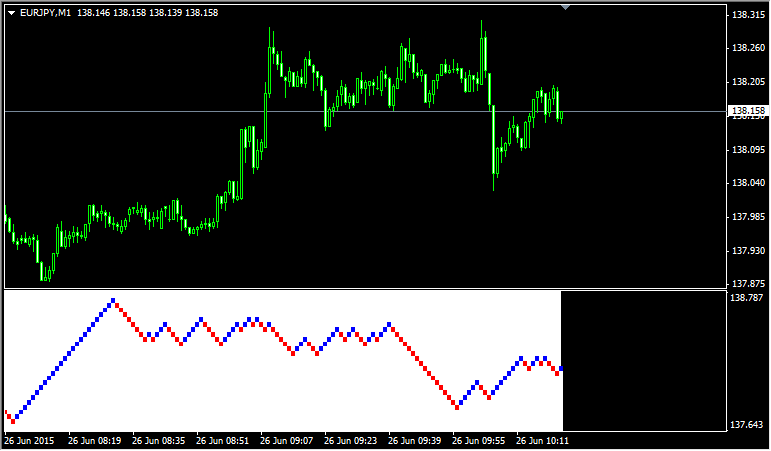Click the 26 Jun 08:51 time label
This screenshot has width=771, height=451.
[x=222, y=441]
